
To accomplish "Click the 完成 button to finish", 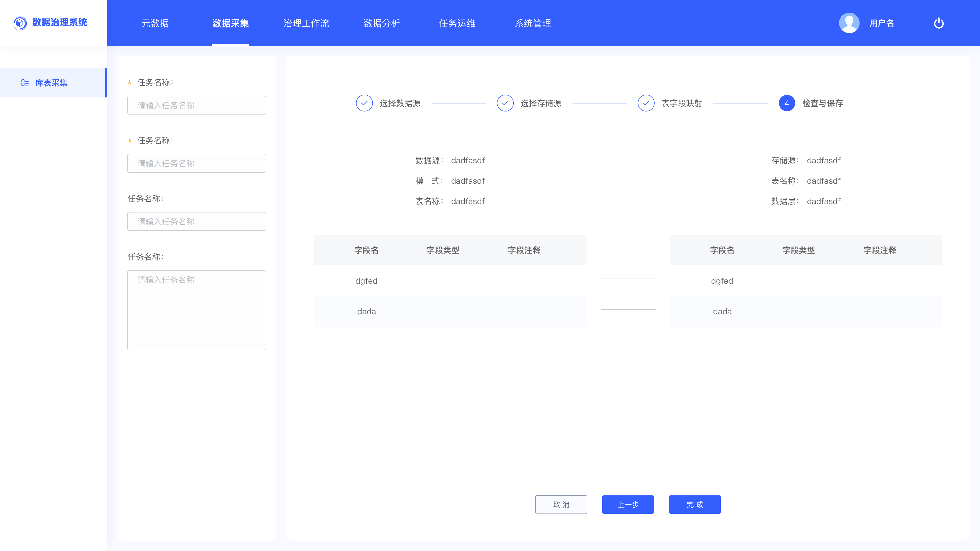I will (695, 505).
